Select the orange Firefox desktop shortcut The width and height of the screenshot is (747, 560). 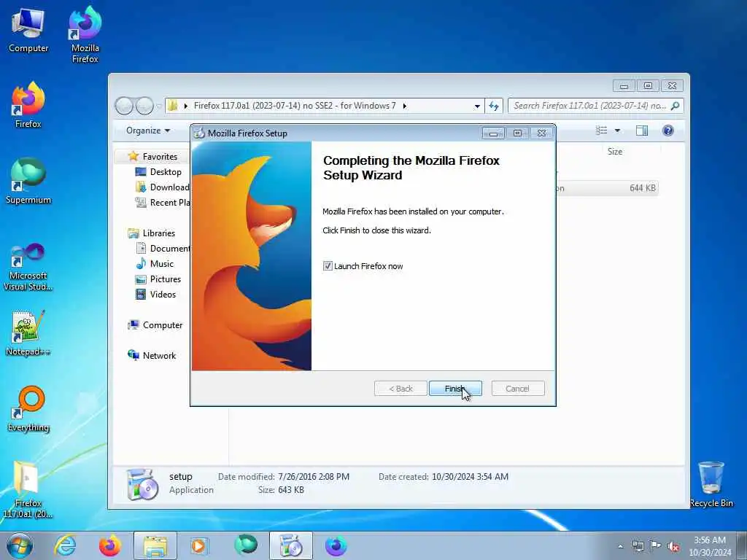[28, 105]
